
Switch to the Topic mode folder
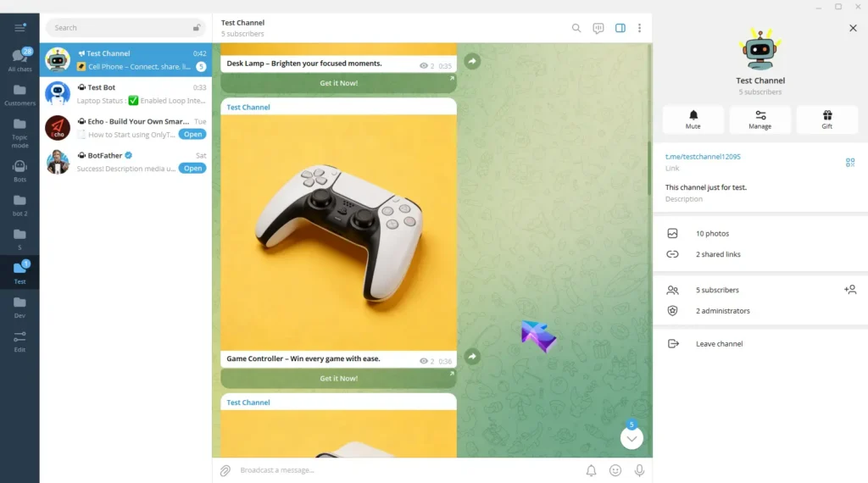(x=19, y=133)
